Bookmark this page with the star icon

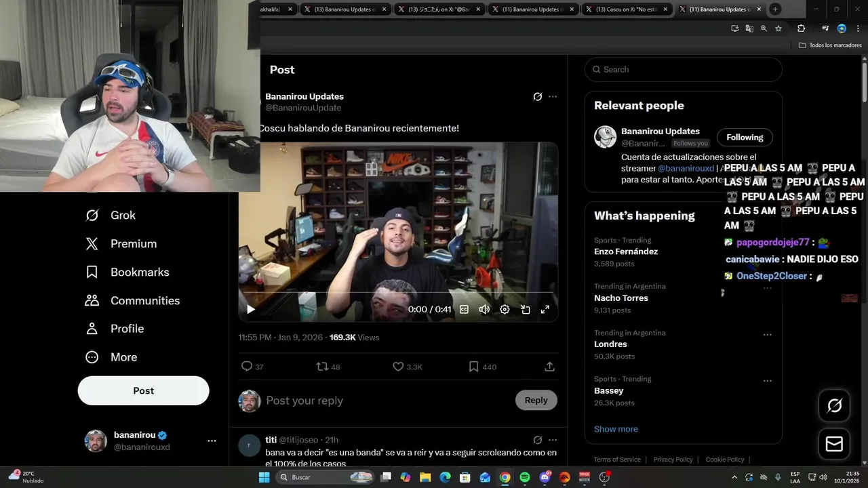pos(778,28)
